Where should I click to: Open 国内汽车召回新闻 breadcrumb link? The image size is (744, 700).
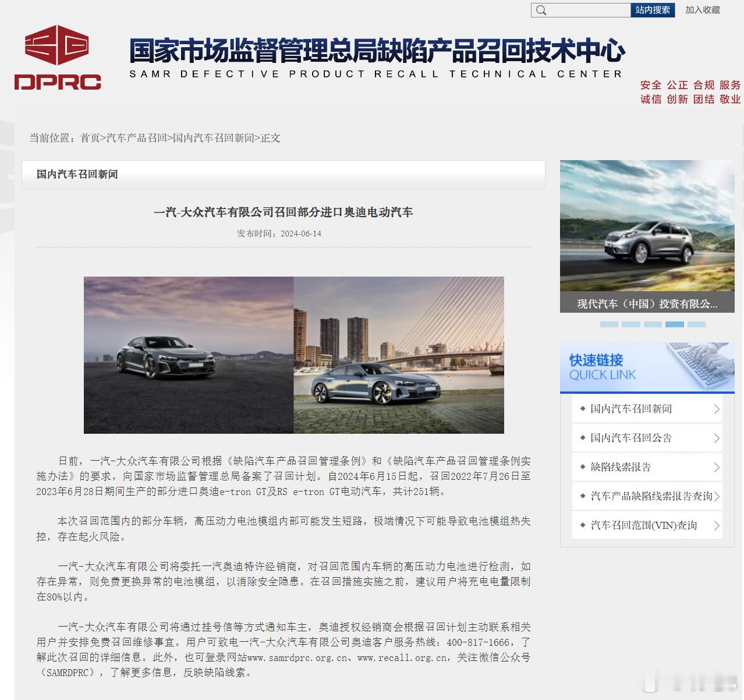click(x=213, y=138)
